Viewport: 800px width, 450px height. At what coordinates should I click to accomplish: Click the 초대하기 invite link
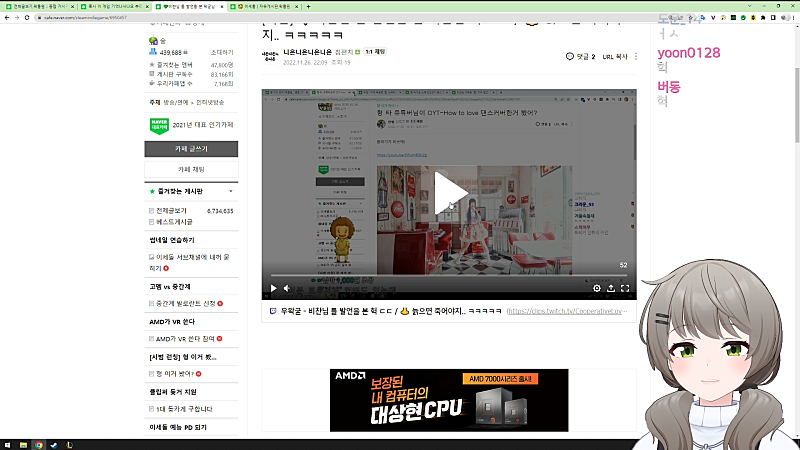point(222,53)
